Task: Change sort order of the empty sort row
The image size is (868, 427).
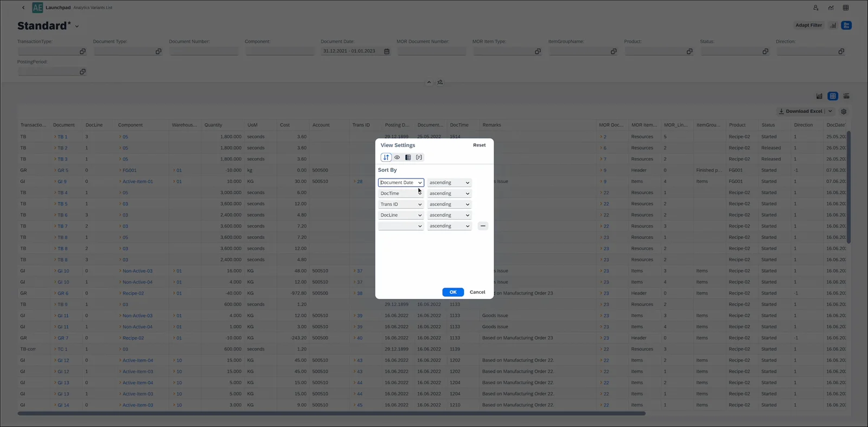Action: point(449,226)
